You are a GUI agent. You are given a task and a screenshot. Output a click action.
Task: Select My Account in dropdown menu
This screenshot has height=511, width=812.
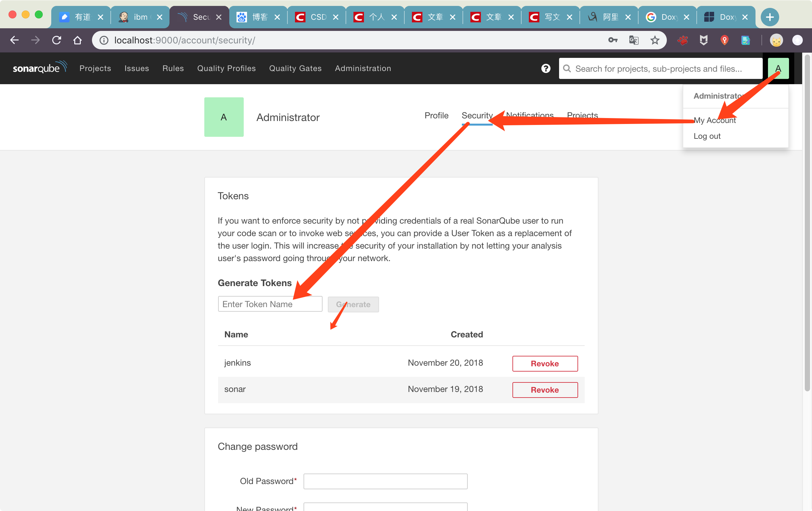pos(714,120)
